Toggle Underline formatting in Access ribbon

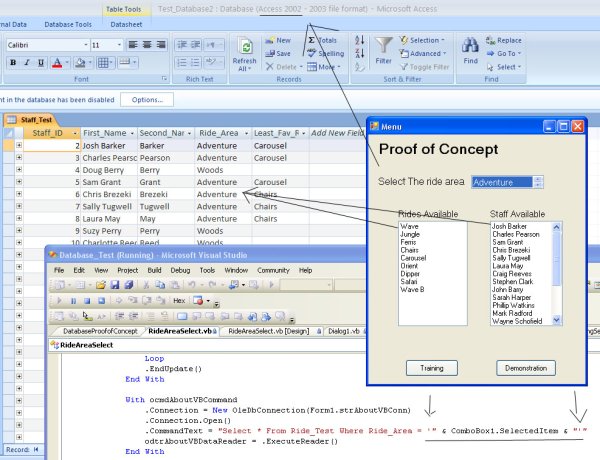[41, 62]
